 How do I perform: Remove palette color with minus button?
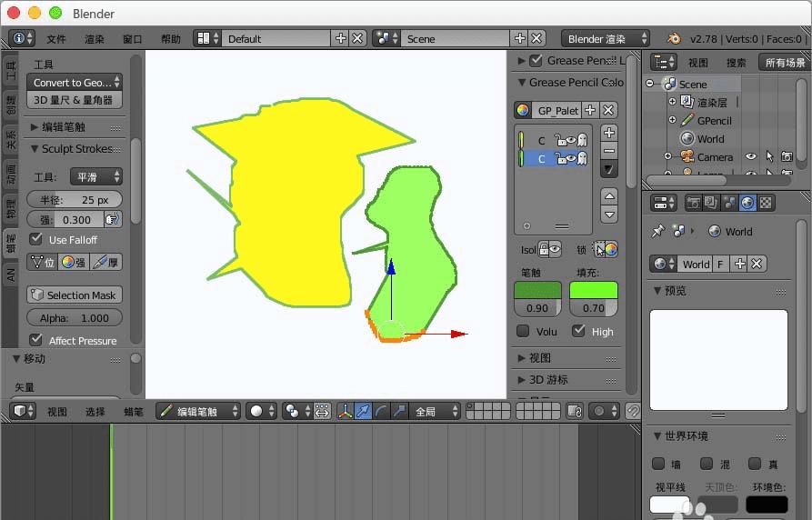609,150
